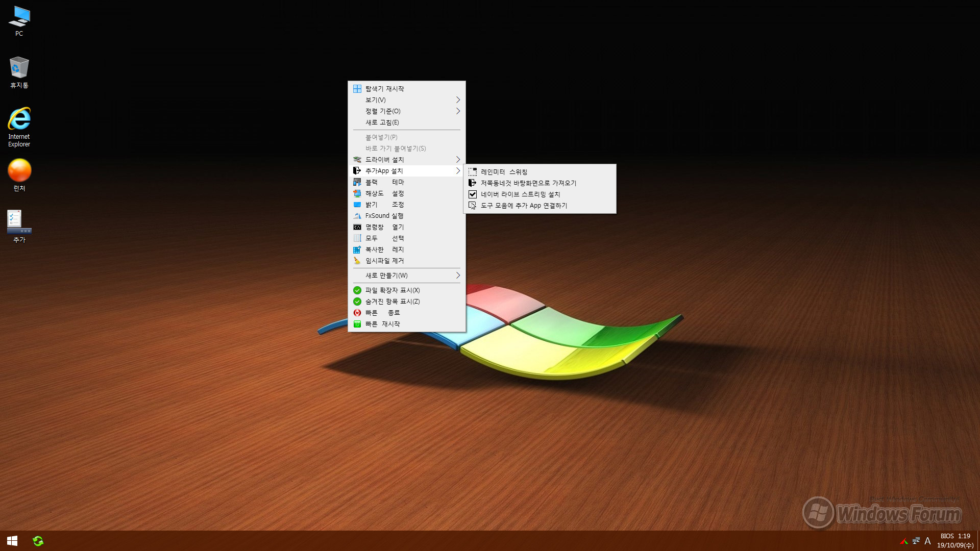Choose 도구 모음에 추가 App 연결하기 text
This screenshot has height=551, width=980.
point(524,206)
